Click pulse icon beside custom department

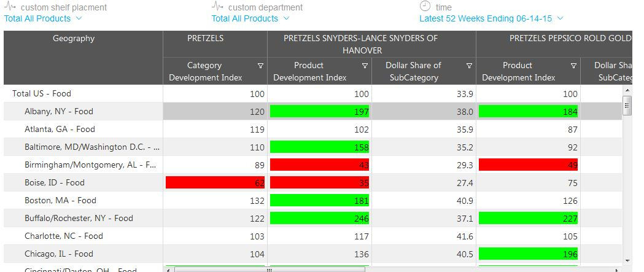click(x=217, y=7)
